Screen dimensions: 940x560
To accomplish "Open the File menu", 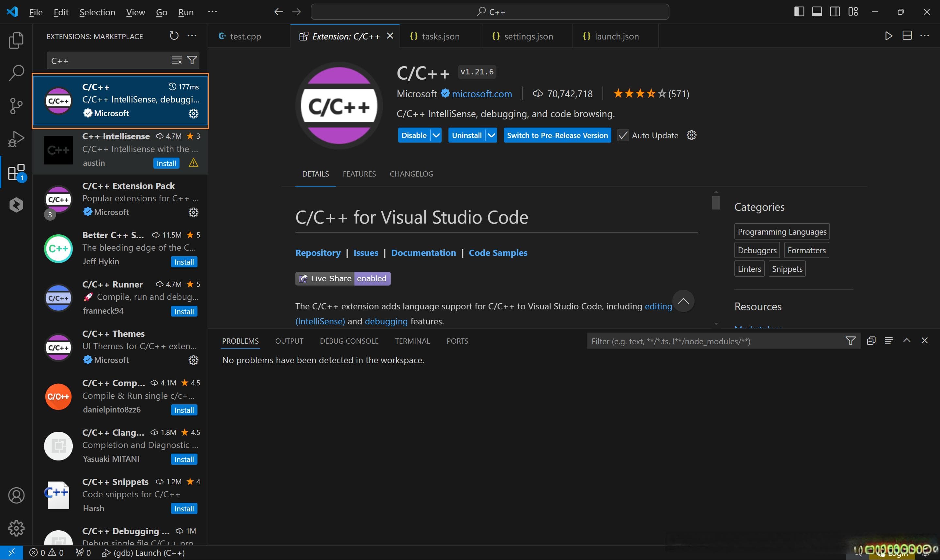I will tap(36, 12).
